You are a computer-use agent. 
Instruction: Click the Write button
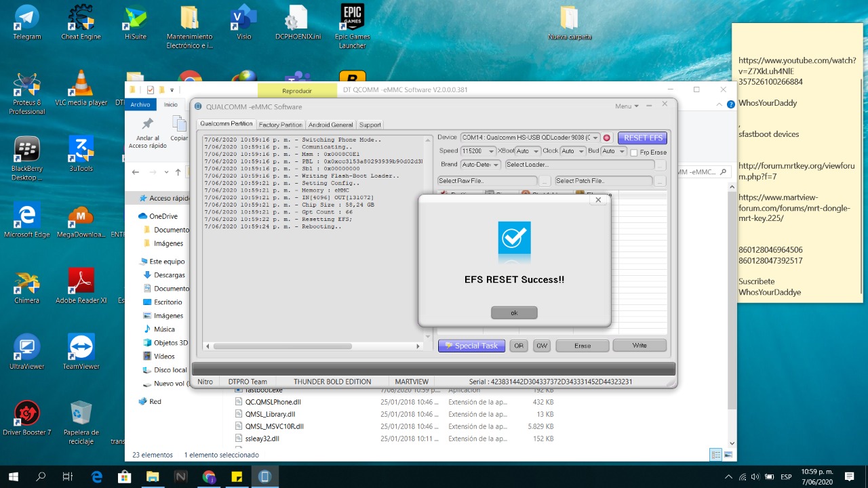[639, 346]
